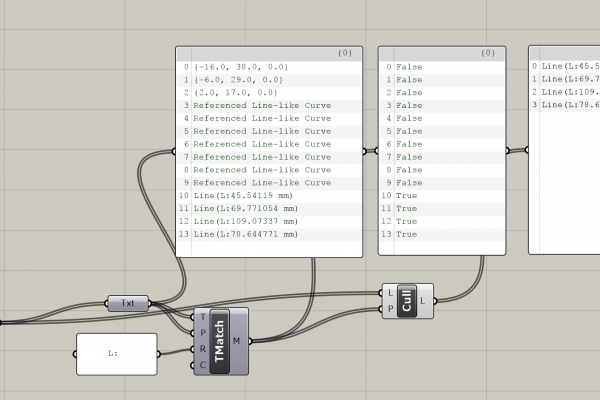Select row 3 in cut-off Line results panel
Screen dimensions: 600x400
(565, 105)
